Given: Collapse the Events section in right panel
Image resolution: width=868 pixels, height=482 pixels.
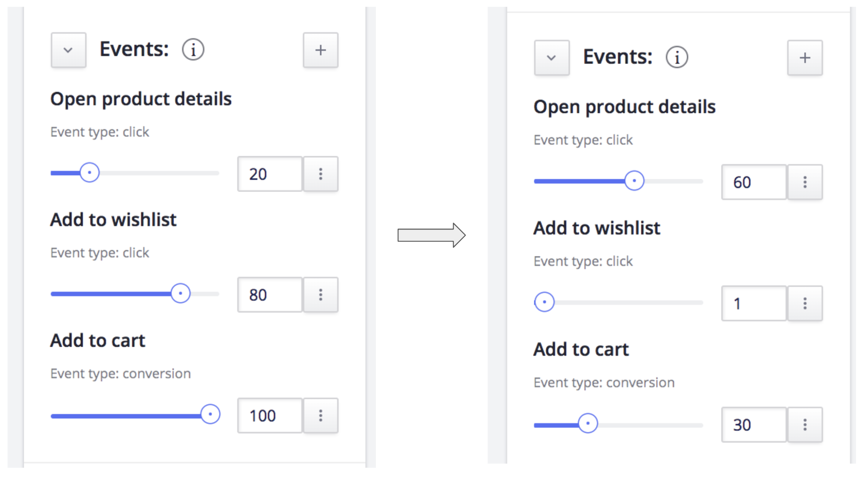Looking at the screenshot, I should [x=552, y=58].
